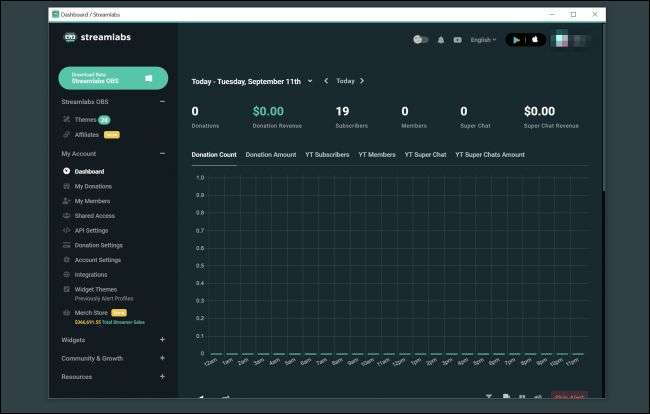Click the notification bell icon

point(441,40)
